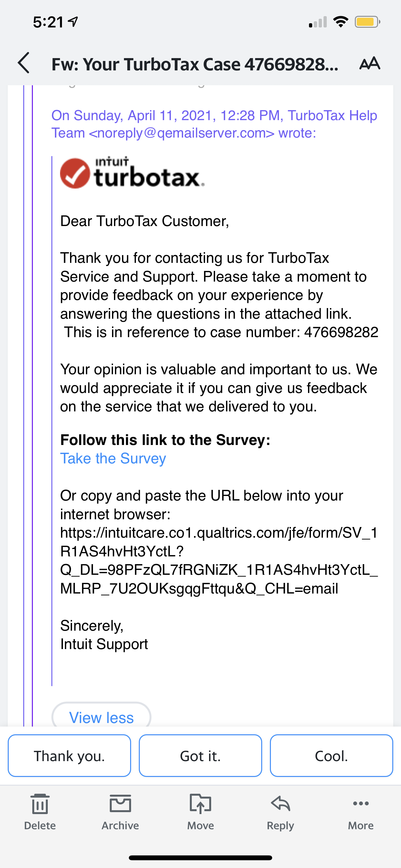Tap the Intuit TurboTax logo

[x=131, y=174]
